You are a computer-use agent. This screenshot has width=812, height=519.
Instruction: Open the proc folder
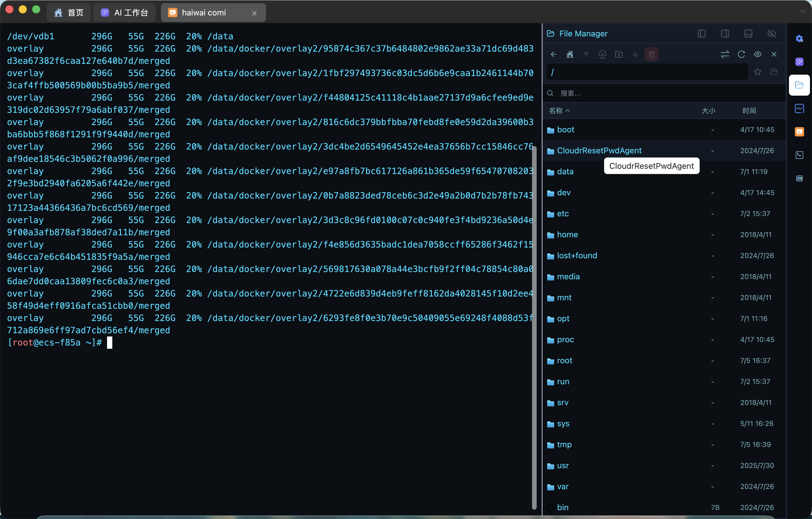pyautogui.click(x=664, y=340)
